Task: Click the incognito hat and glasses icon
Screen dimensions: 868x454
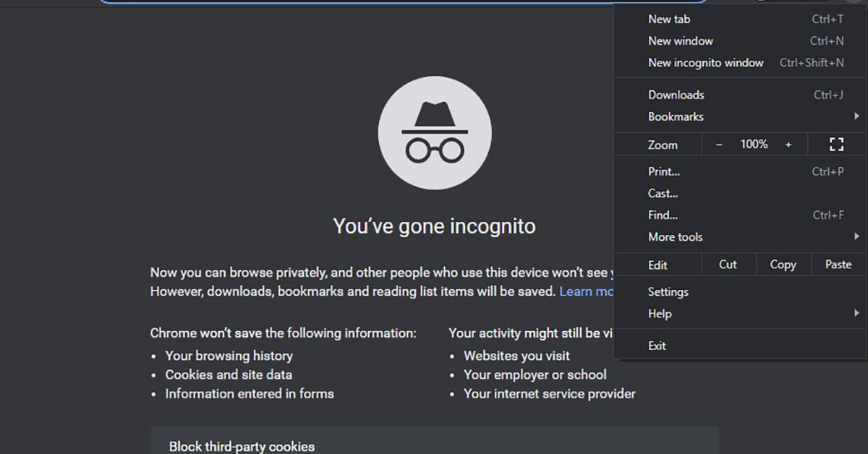Action: coord(434,133)
